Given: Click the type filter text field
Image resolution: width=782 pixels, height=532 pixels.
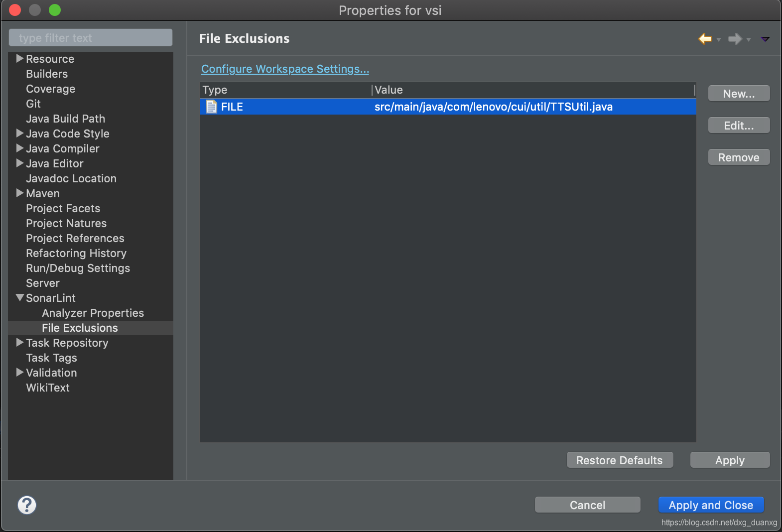Looking at the screenshot, I should (x=91, y=38).
